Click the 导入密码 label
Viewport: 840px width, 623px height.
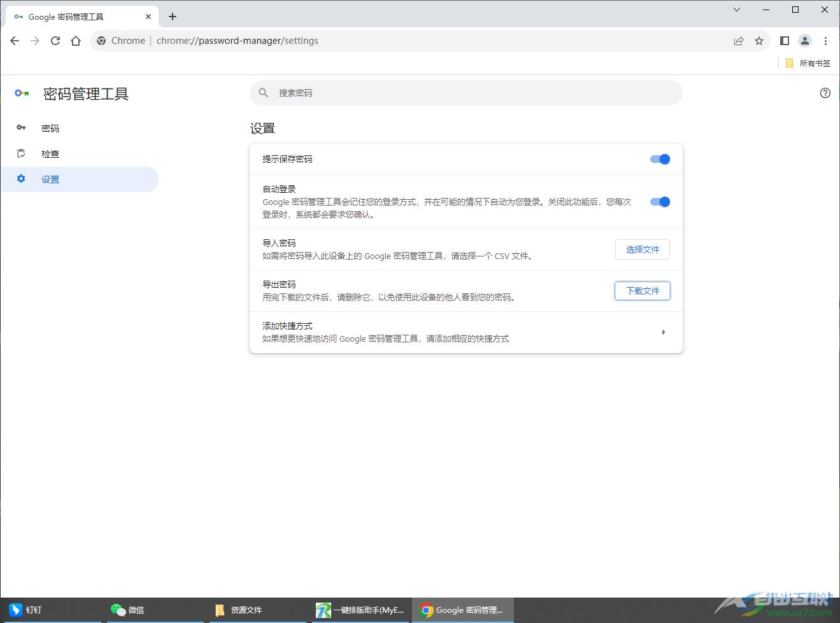click(279, 243)
